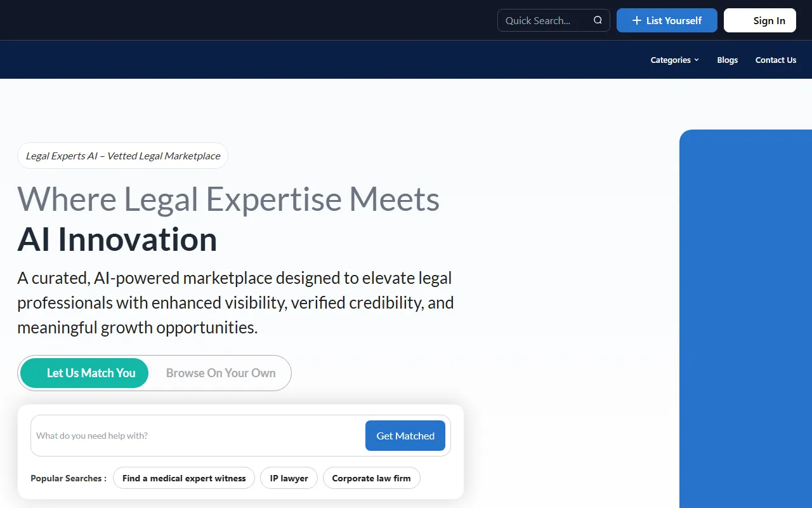Click the 'Popular Searches' label
The image size is (812, 508).
click(x=68, y=478)
